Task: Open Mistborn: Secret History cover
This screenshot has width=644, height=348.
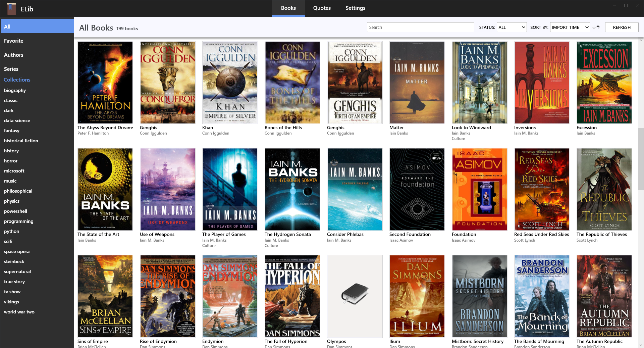Action: coord(480,296)
